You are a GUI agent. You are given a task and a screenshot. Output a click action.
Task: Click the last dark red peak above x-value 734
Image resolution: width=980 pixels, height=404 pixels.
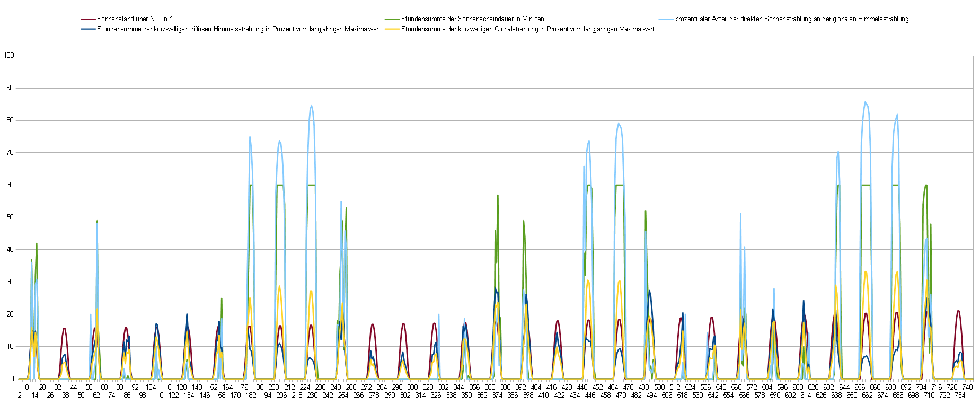(x=958, y=311)
